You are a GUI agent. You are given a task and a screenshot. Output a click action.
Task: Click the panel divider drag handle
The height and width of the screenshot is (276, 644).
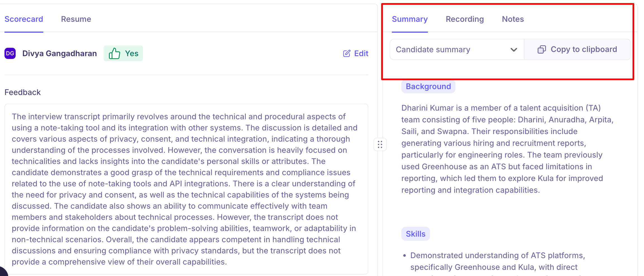[380, 144]
